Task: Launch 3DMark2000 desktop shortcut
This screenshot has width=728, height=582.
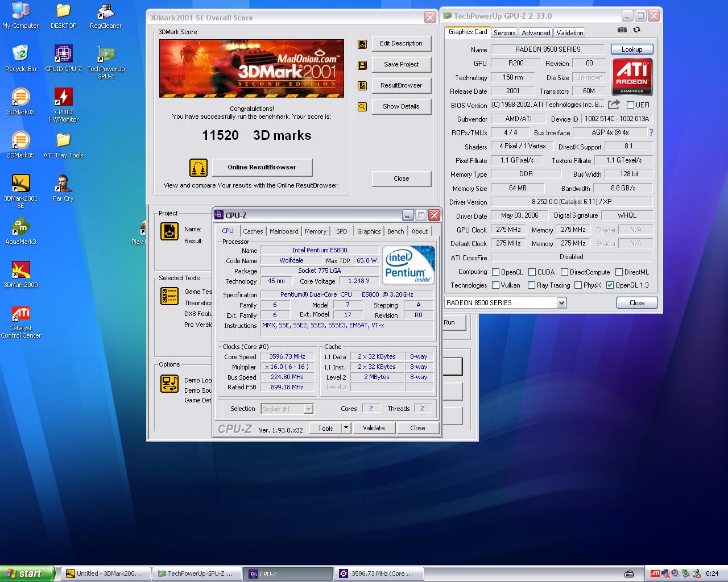Action: click(x=20, y=275)
